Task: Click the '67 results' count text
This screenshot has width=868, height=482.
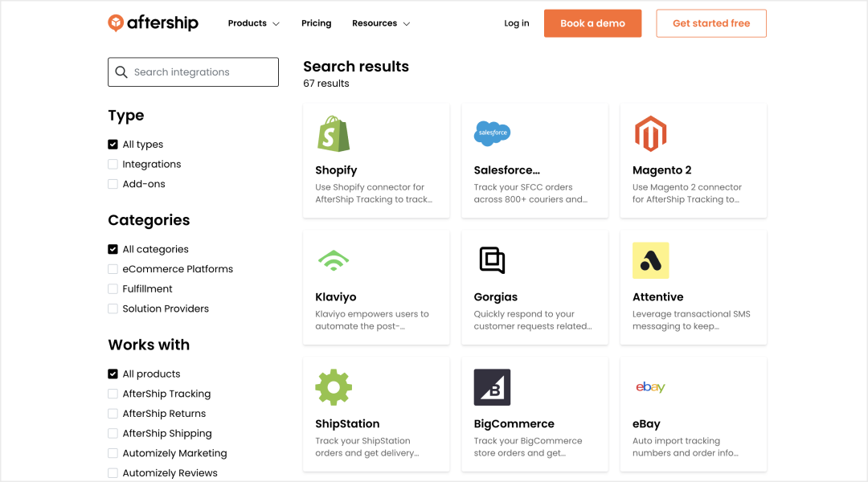Action: click(x=326, y=84)
